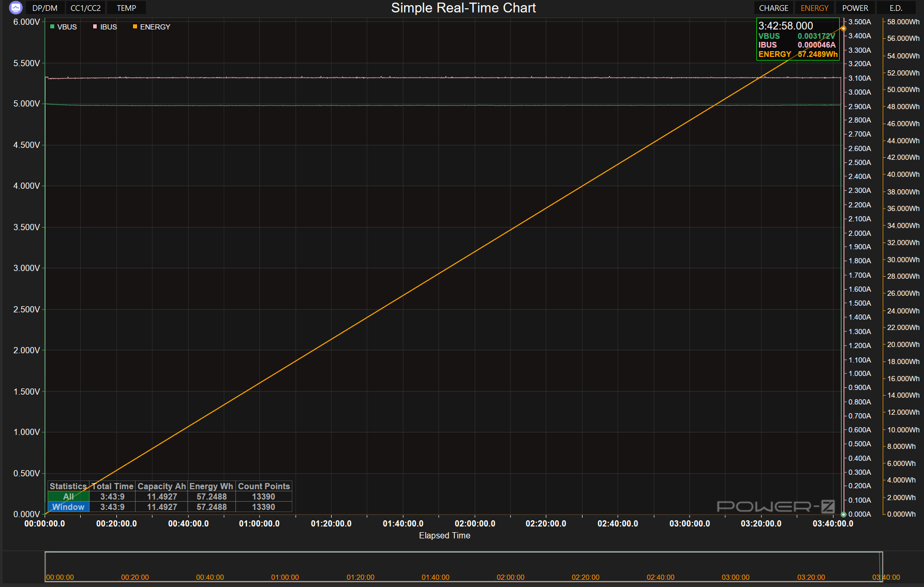Select the Window row in Statistics table
Screen dimensions: 924x587
68,507
